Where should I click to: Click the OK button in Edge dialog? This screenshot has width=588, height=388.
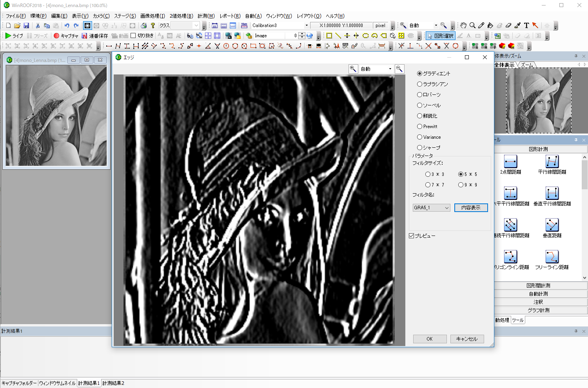click(430, 339)
